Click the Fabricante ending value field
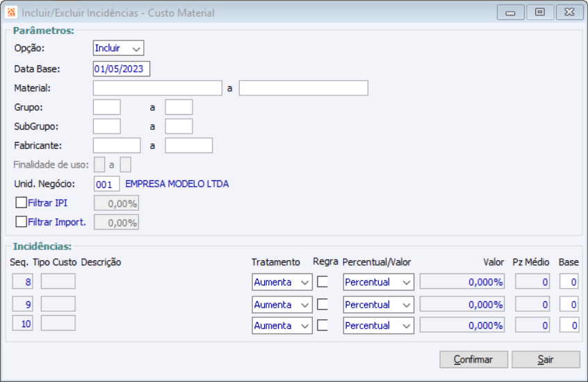588x382 pixels. [x=188, y=145]
